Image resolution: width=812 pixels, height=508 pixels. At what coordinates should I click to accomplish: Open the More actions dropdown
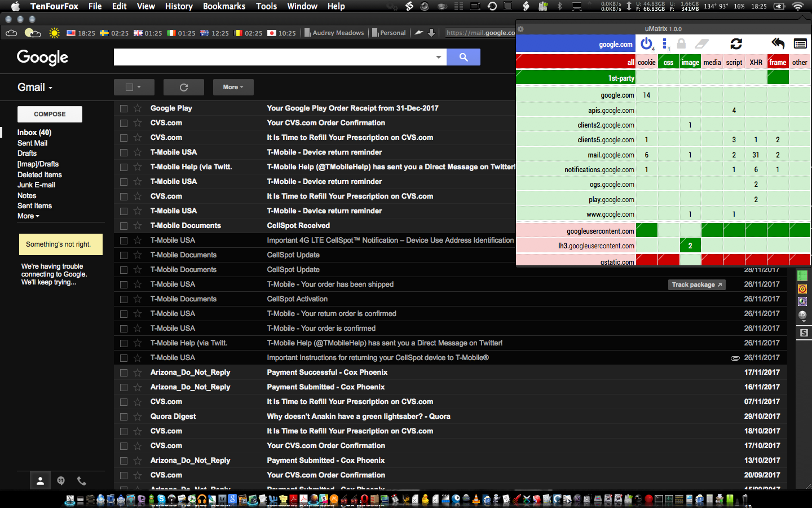(233, 87)
